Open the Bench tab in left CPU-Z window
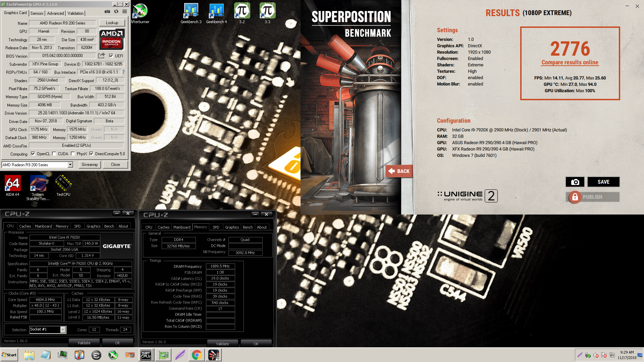Screen dimensions: 644x362 pos(109,226)
